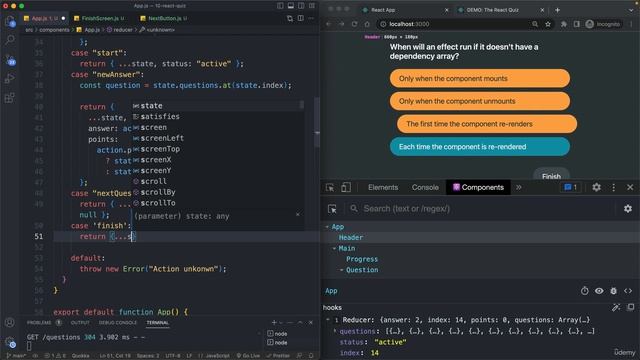Parse hook names with the magic wand
Viewport: 640px width, 360px height.
(616, 307)
